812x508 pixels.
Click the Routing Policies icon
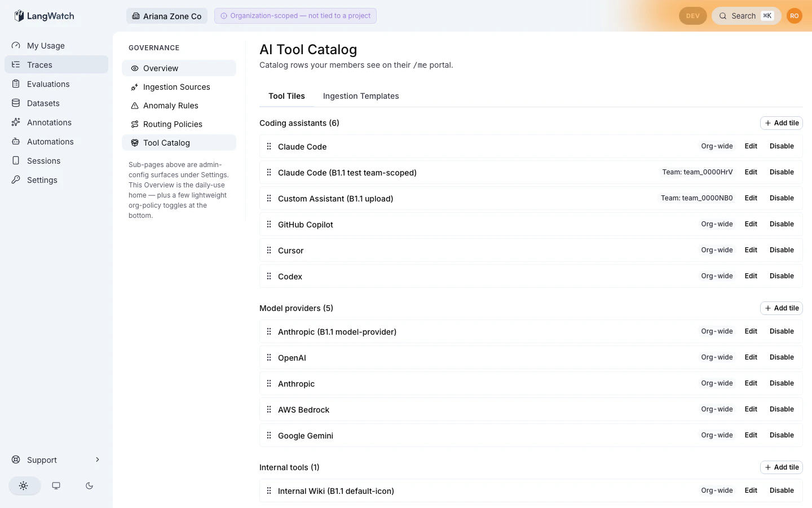coord(135,124)
